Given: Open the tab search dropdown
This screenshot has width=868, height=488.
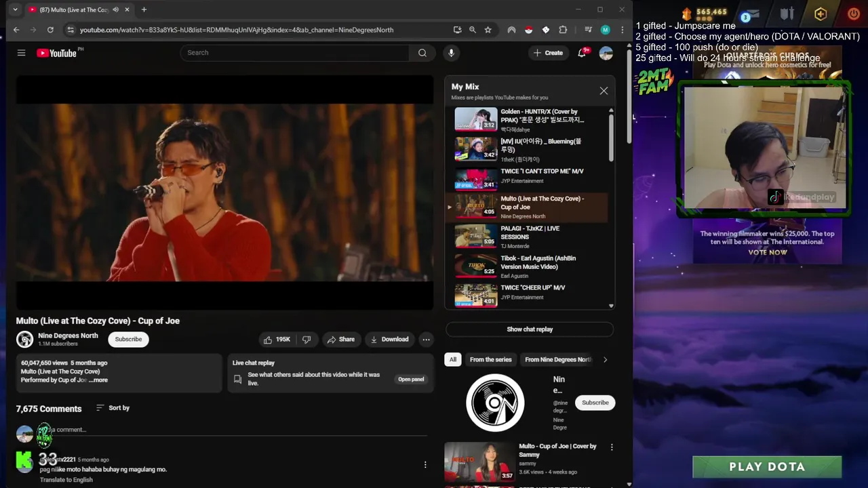Looking at the screenshot, I should pos(15,9).
